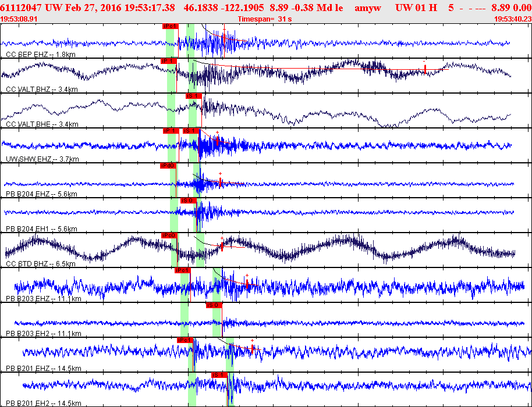The height and width of the screenshot is (407, 532).
Task: Click the Timespan 31 s header text
Action: tap(265, 19)
